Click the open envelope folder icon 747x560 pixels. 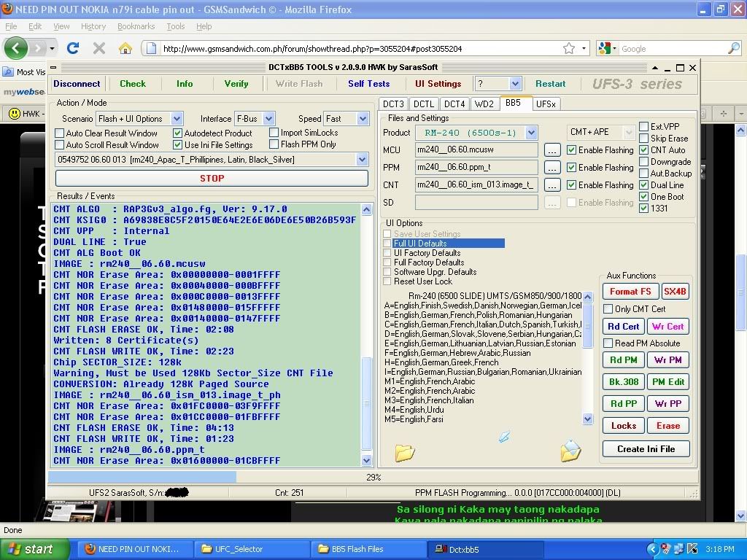coord(570,451)
